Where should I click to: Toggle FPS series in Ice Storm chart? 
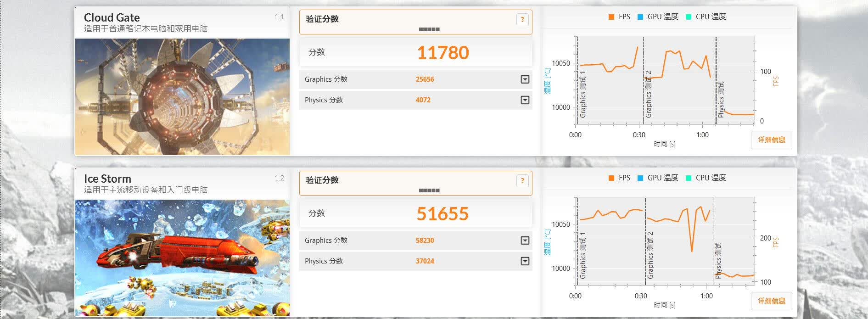coord(619,178)
